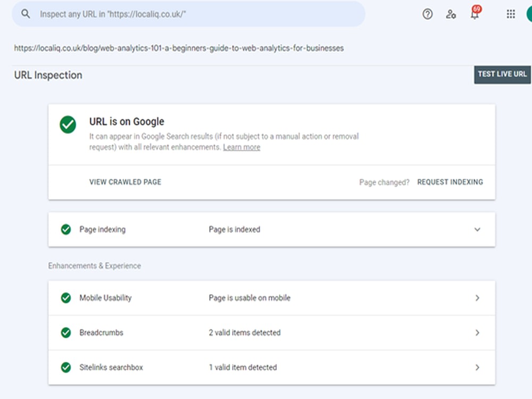Click the TEST LIVE URL button
Viewport: 532px width, 399px height.
point(502,74)
